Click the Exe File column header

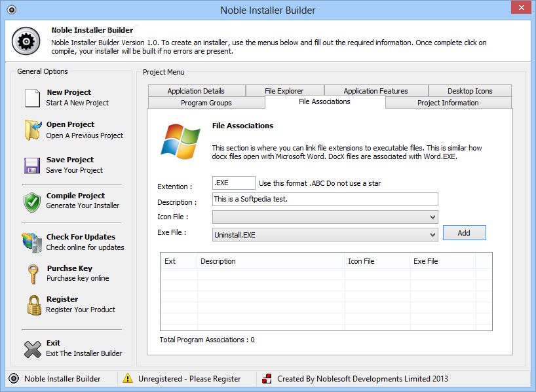(x=443, y=261)
